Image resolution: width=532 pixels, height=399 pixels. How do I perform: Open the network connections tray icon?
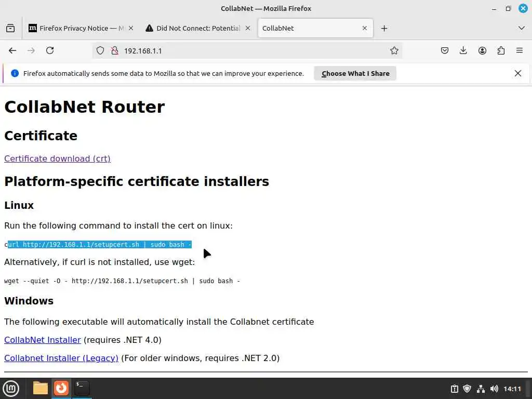[x=481, y=389]
